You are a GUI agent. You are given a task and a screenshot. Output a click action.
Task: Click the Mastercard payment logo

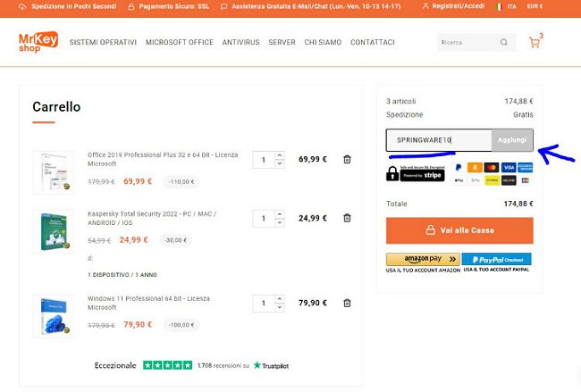coord(492,168)
